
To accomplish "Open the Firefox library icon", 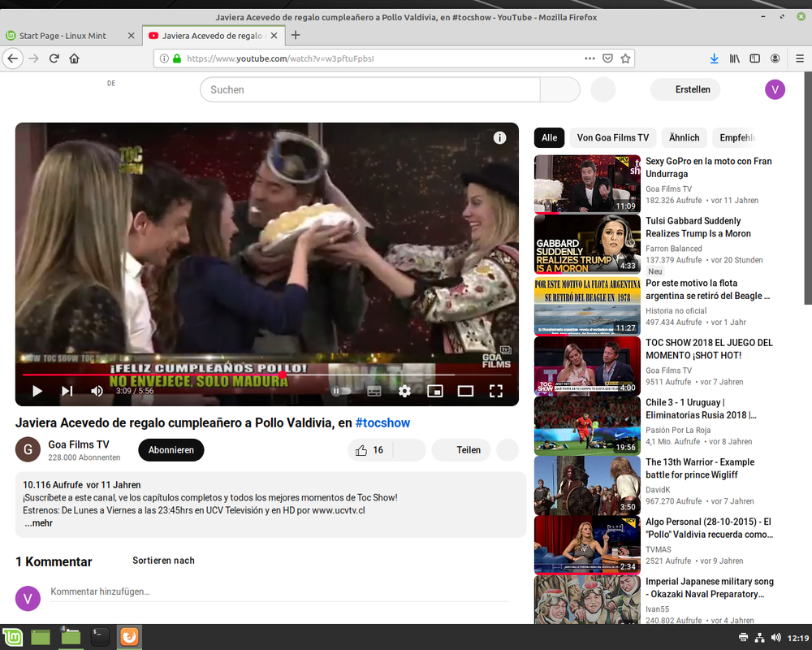I will (734, 58).
